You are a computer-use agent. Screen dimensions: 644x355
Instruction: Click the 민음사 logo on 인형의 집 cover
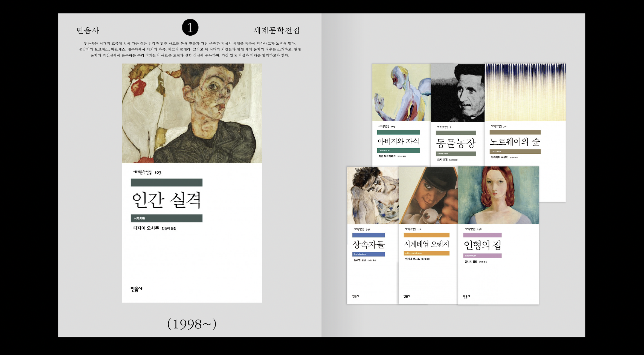pyautogui.click(x=466, y=297)
